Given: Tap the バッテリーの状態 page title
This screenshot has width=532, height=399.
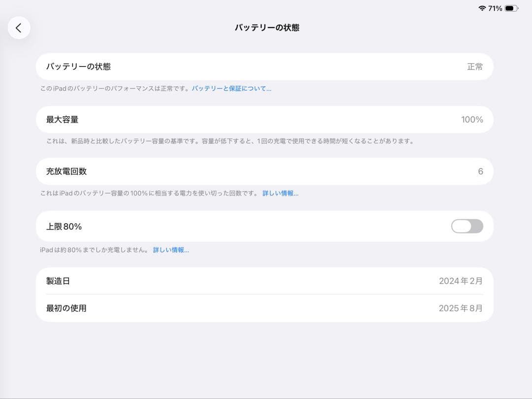Looking at the screenshot, I should pyautogui.click(x=266, y=28).
